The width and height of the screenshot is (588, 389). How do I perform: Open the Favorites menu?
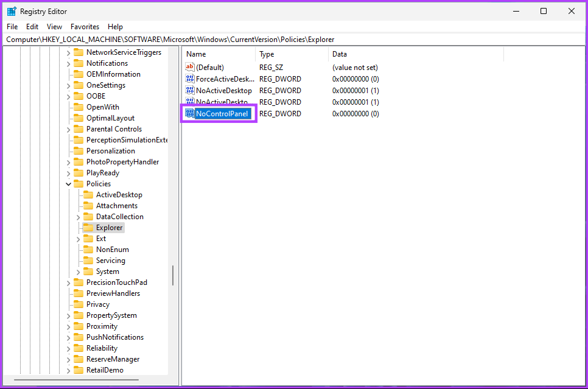85,27
